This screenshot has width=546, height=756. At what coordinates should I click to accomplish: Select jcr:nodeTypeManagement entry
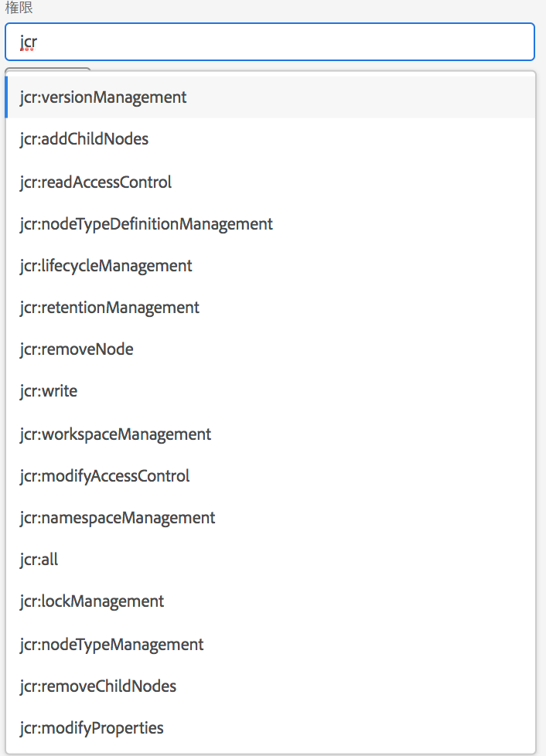click(112, 645)
